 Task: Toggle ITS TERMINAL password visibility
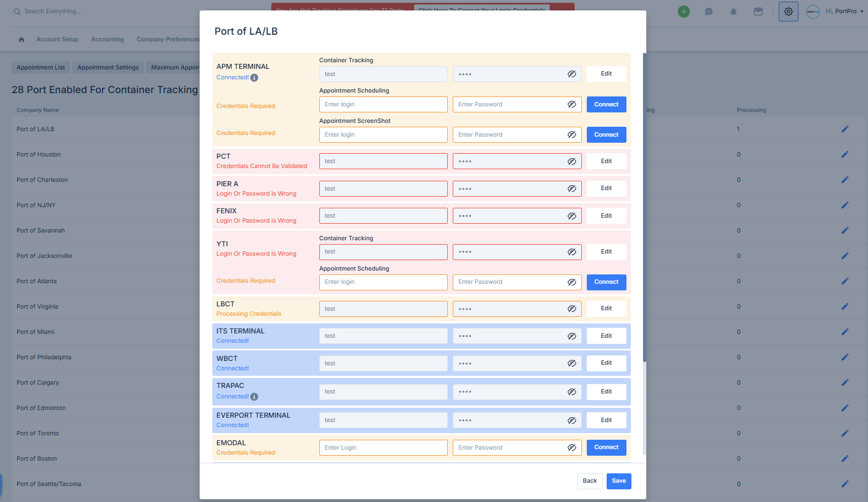pos(572,336)
